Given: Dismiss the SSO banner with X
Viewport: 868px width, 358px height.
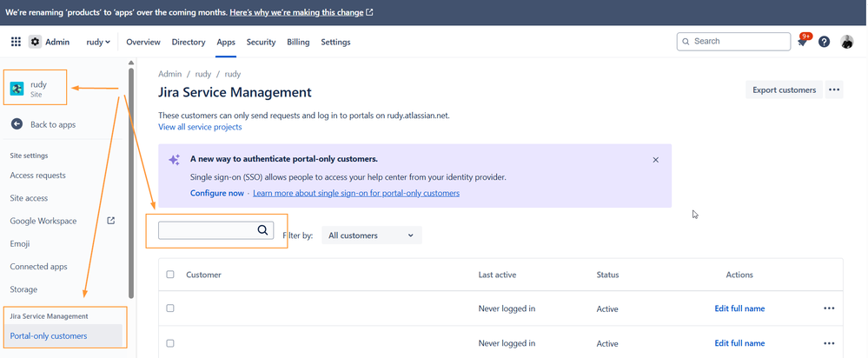Looking at the screenshot, I should pyautogui.click(x=655, y=159).
